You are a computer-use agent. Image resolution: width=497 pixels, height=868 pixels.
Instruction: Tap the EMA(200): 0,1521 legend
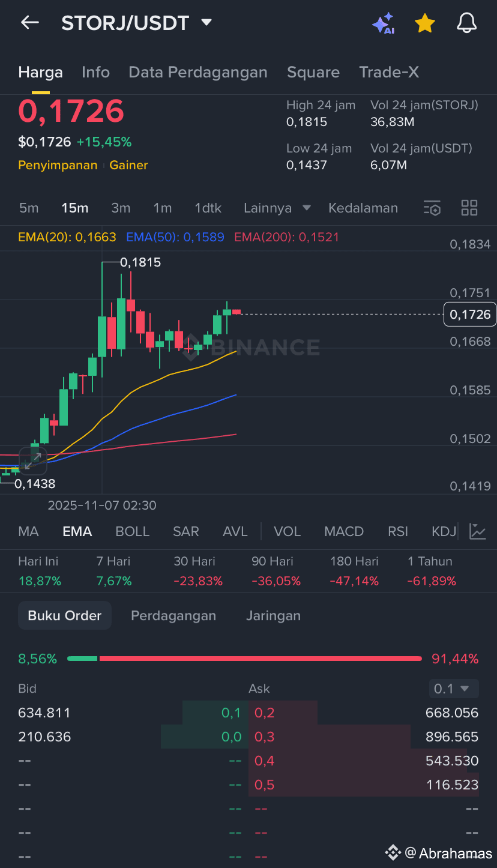[287, 237]
